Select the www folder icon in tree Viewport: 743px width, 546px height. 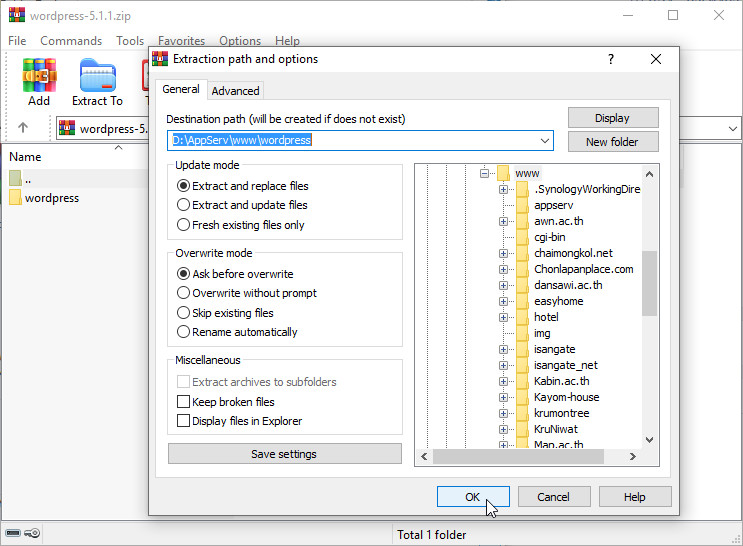505,173
